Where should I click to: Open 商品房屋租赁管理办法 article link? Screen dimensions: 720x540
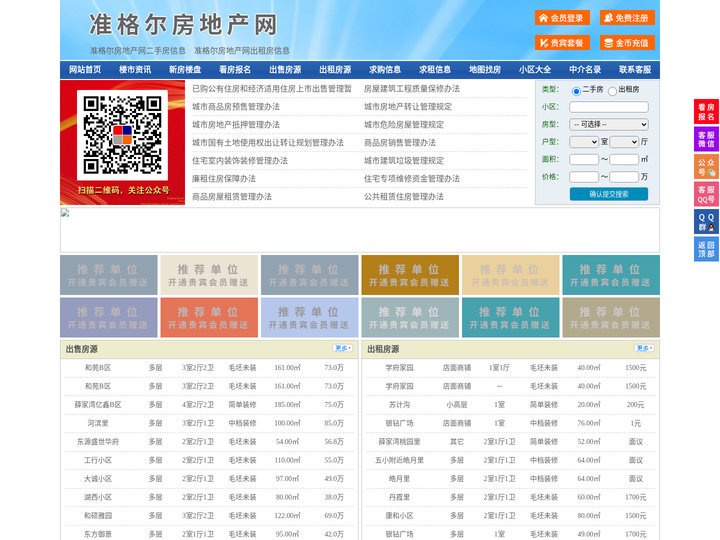[x=232, y=197]
